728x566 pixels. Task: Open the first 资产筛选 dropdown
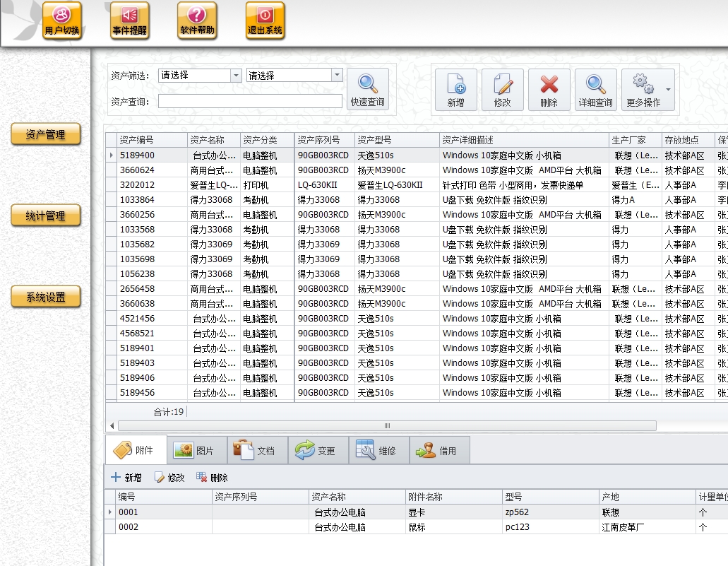pyautogui.click(x=236, y=76)
